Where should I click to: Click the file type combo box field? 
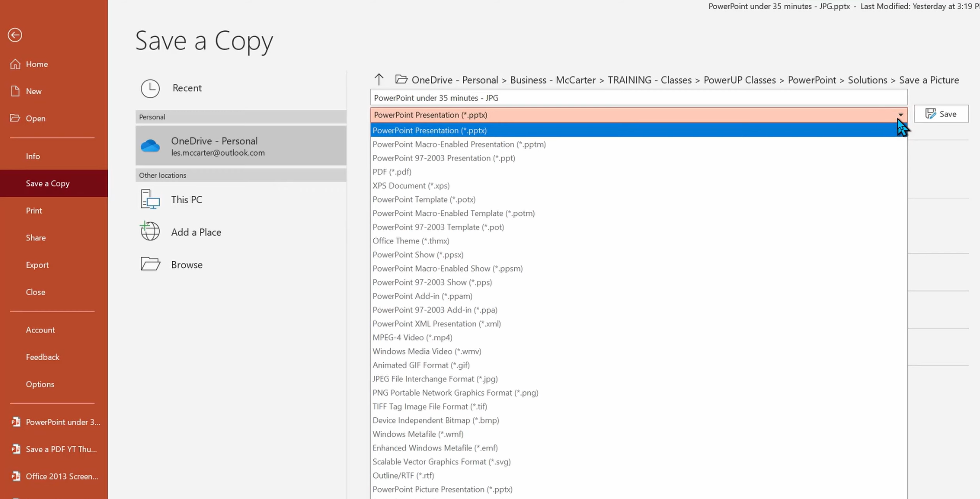click(639, 115)
